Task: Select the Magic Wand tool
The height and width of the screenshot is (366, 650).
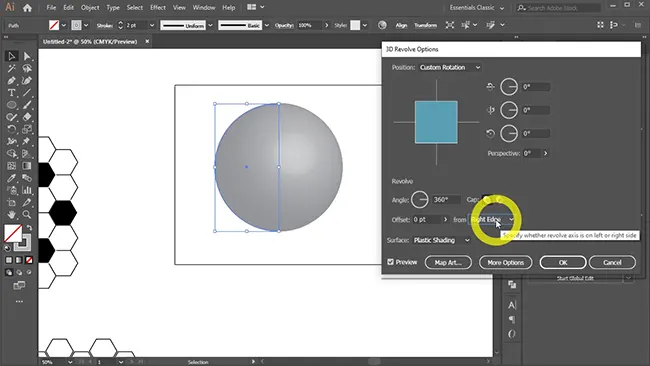Action: (x=12, y=68)
